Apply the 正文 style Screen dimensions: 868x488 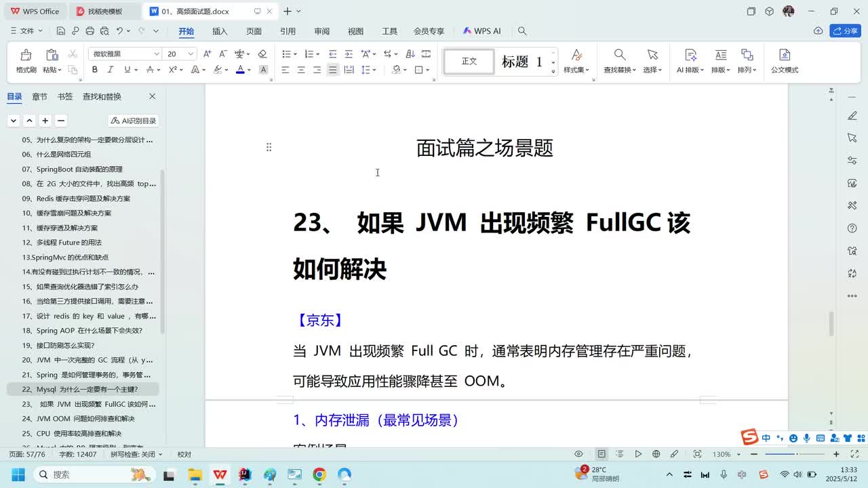(x=469, y=62)
